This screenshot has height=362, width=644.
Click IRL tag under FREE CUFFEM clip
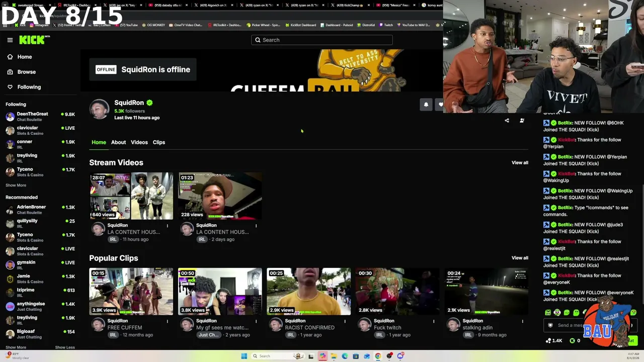113,335
